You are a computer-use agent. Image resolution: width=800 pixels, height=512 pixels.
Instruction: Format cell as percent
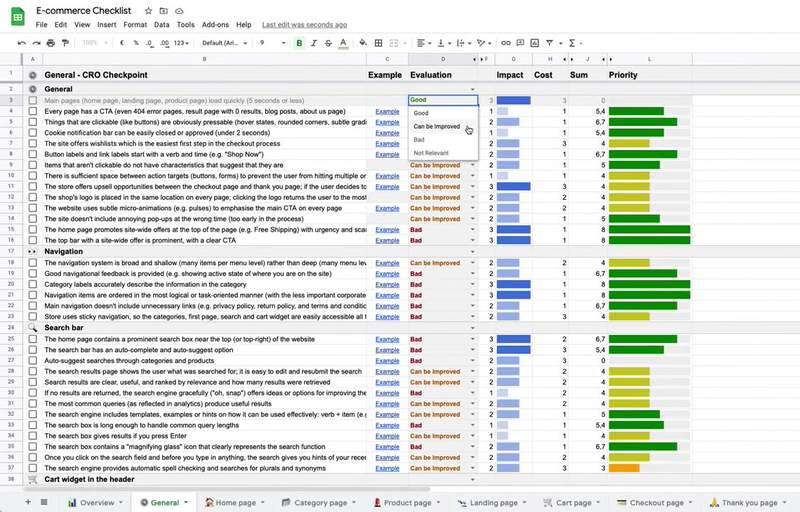tap(136, 43)
